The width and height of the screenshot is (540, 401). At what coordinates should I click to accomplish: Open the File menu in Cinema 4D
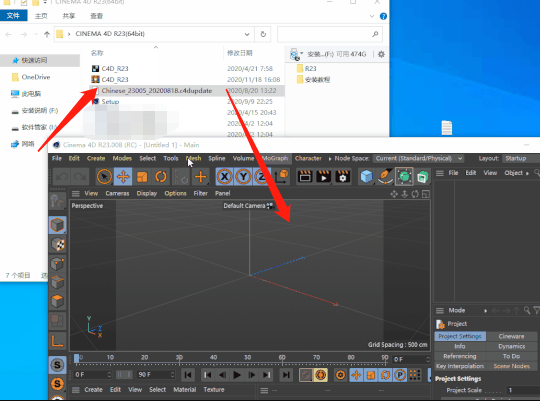57,158
